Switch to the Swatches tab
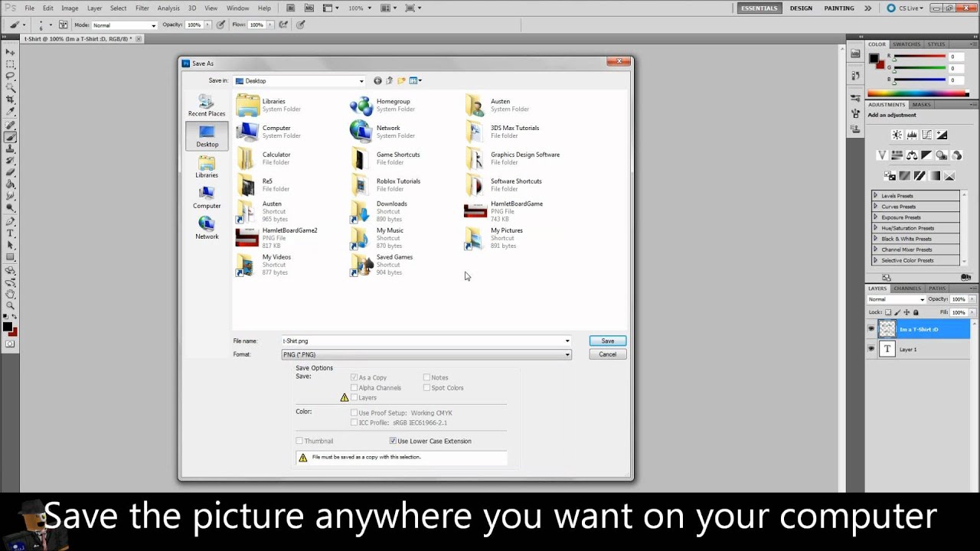The height and width of the screenshot is (551, 980). click(906, 44)
